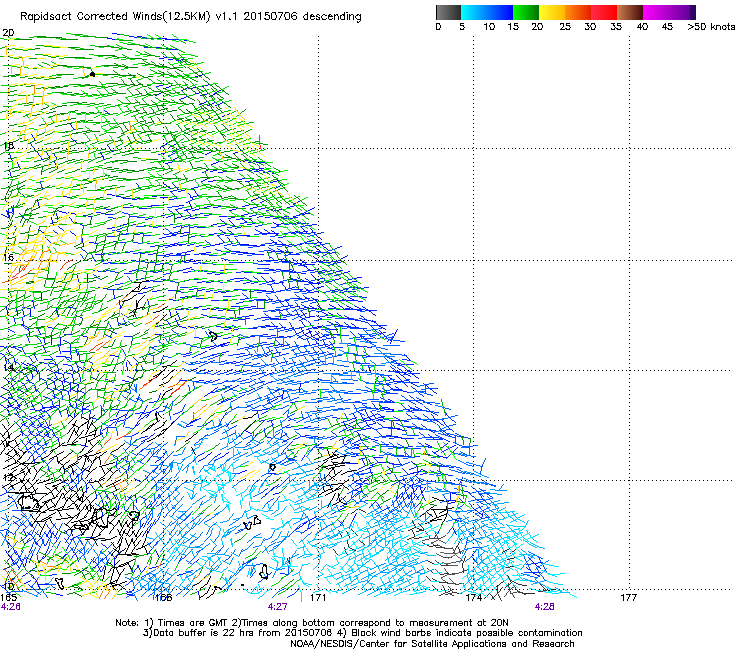Viewport: 740px width, 650px height.
Task: Click the longitude label 174 on bottom axis
Action: coord(473,597)
